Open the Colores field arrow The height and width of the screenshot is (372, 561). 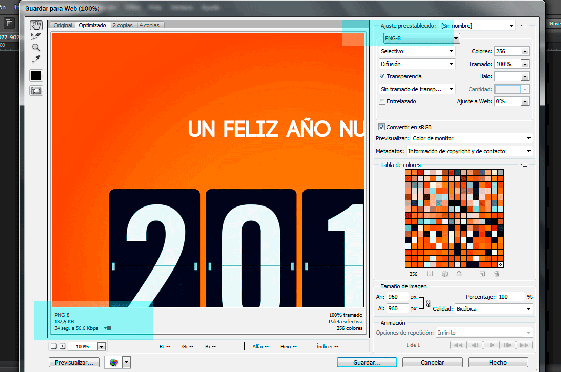click(525, 51)
